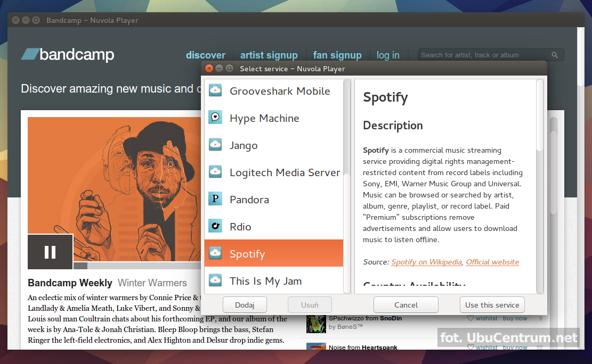This screenshot has width=592, height=364.
Task: Select Hype Machine service
Action: point(274,118)
